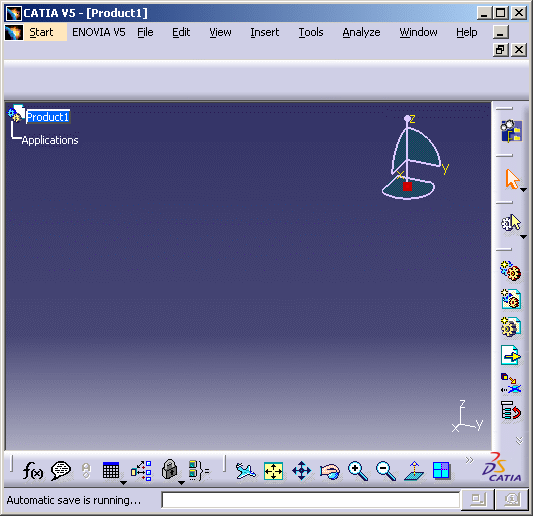
Task: Open the Comment speech bubble tool
Action: click(61, 471)
